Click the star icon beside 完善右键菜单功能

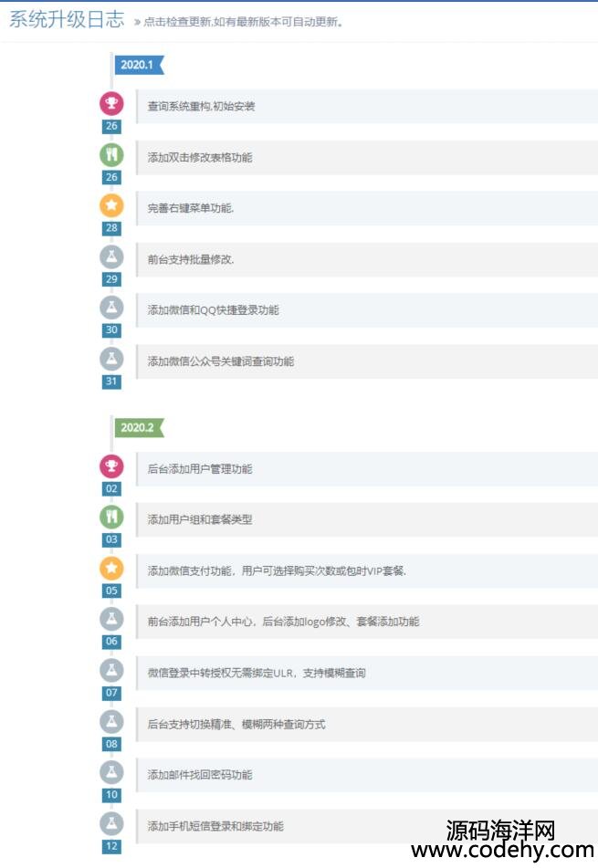tap(111, 205)
